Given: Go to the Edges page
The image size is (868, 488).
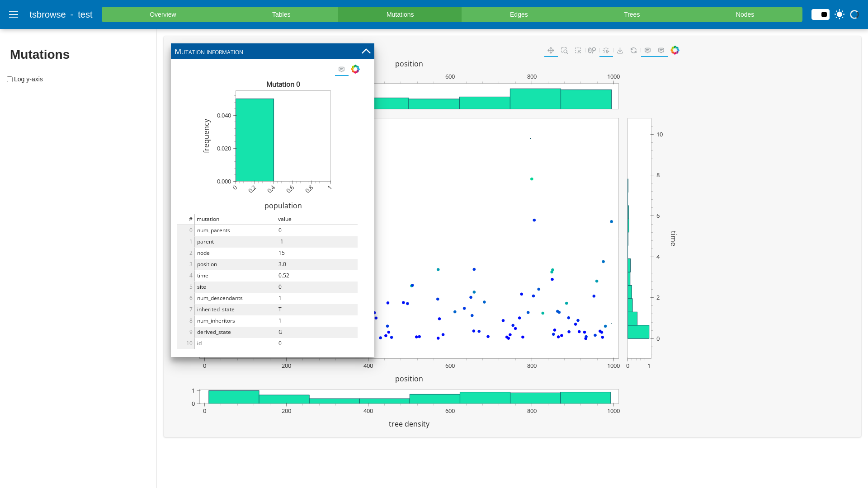Looking at the screenshot, I should point(519,14).
